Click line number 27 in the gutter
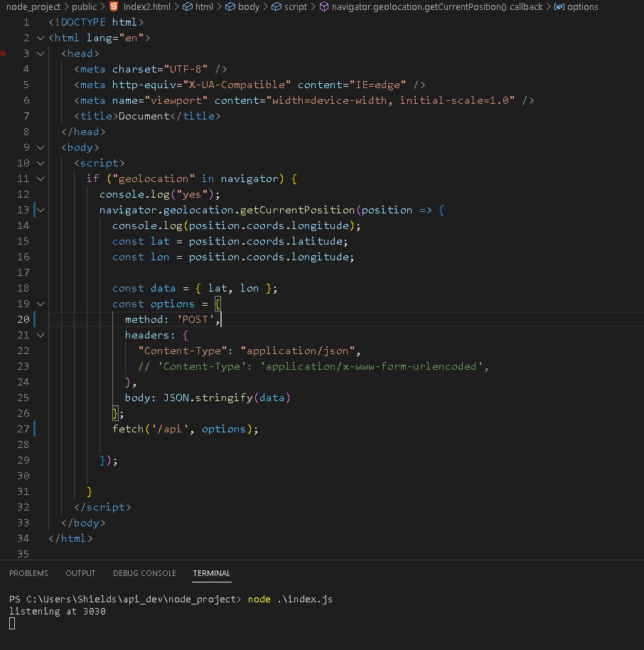Screen dimensions: 644x650 [x=23, y=429]
